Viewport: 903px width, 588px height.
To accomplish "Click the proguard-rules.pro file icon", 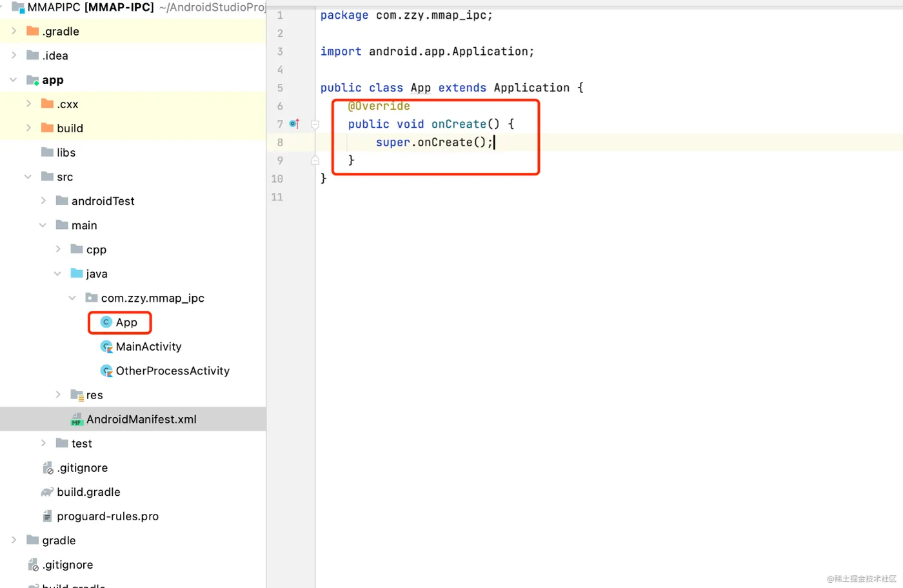I will (47, 516).
